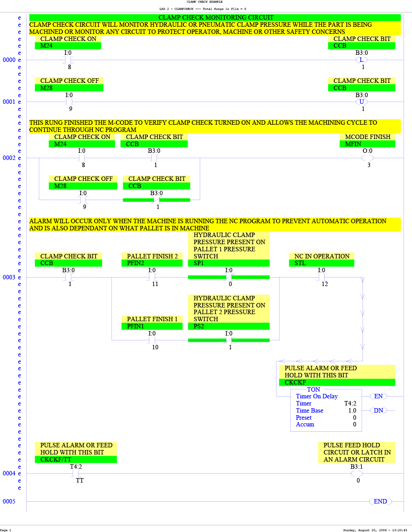Image resolution: width=412 pixels, height=532 pixels.
Task: Click the B3:1/0 output coil on rung 0004
Action: 357,473
